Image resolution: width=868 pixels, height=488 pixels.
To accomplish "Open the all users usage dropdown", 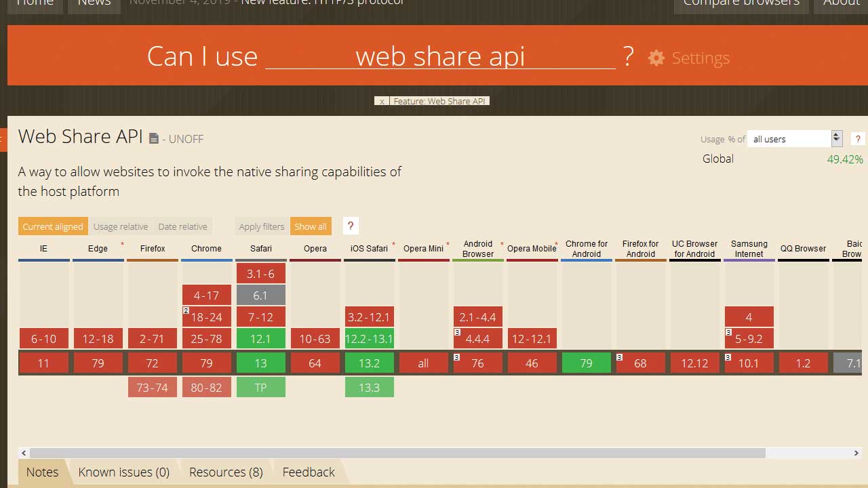I will [x=790, y=138].
